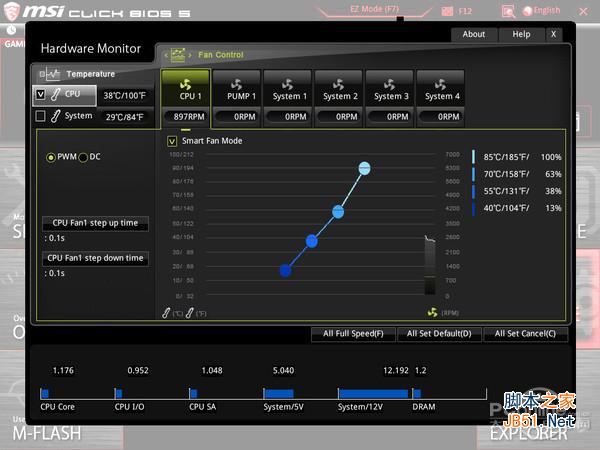Select the DC radio button
This screenshot has width=600, height=450.
tap(83, 157)
